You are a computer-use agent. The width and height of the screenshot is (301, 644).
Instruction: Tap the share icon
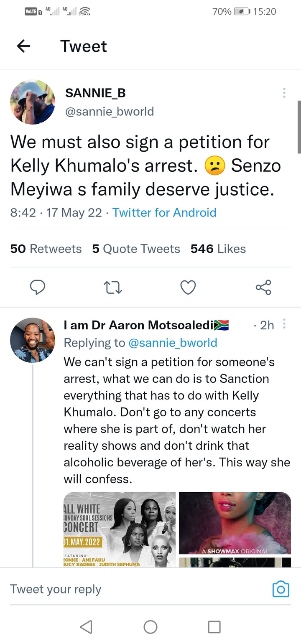[x=263, y=288]
